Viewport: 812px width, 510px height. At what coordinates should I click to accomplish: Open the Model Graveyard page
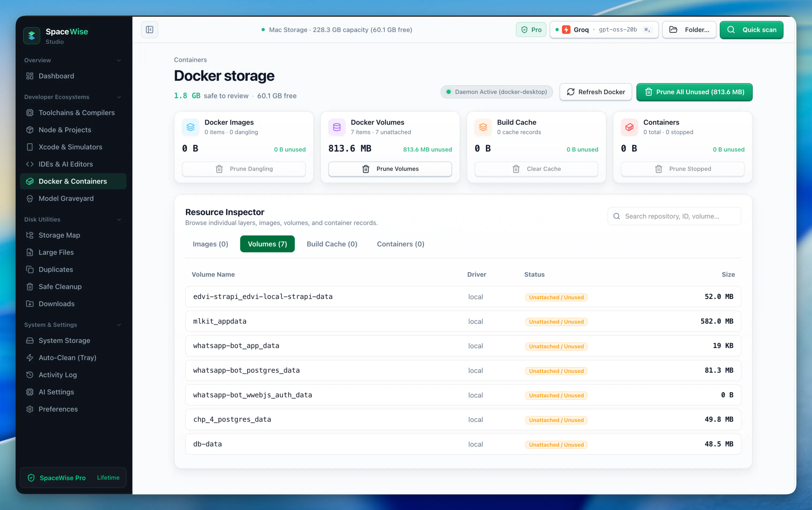pyautogui.click(x=73, y=199)
